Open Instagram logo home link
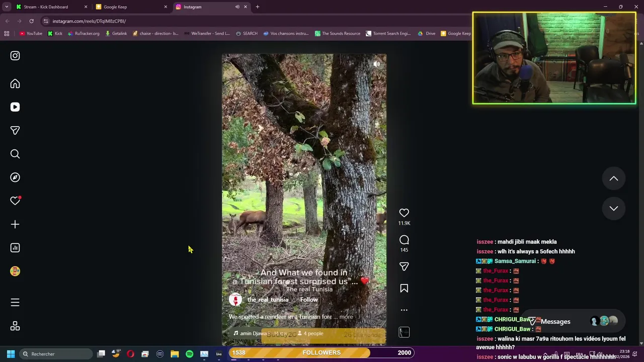 coord(15,56)
